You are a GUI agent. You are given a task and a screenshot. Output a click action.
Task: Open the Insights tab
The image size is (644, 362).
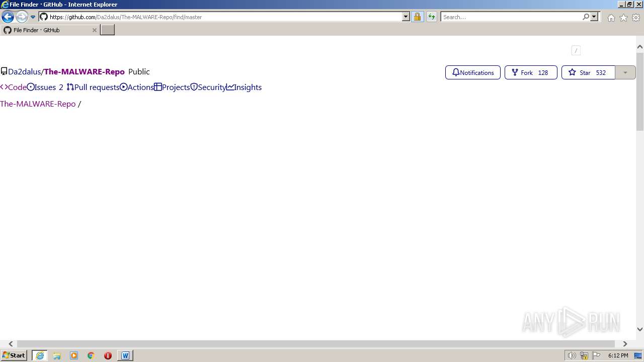coord(244,87)
